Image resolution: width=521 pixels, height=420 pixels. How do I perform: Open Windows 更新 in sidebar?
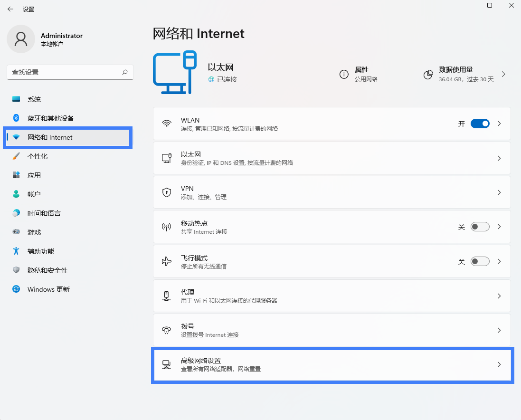tap(48, 289)
